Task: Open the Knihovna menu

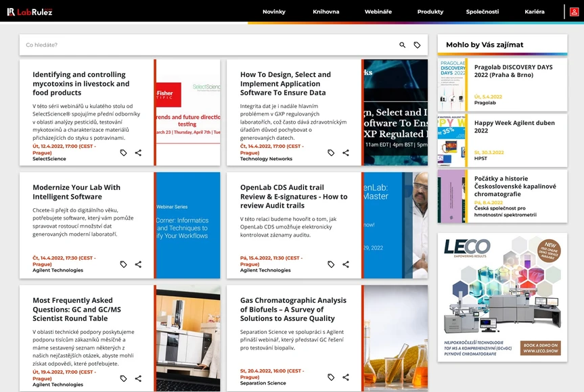Action: (x=326, y=11)
